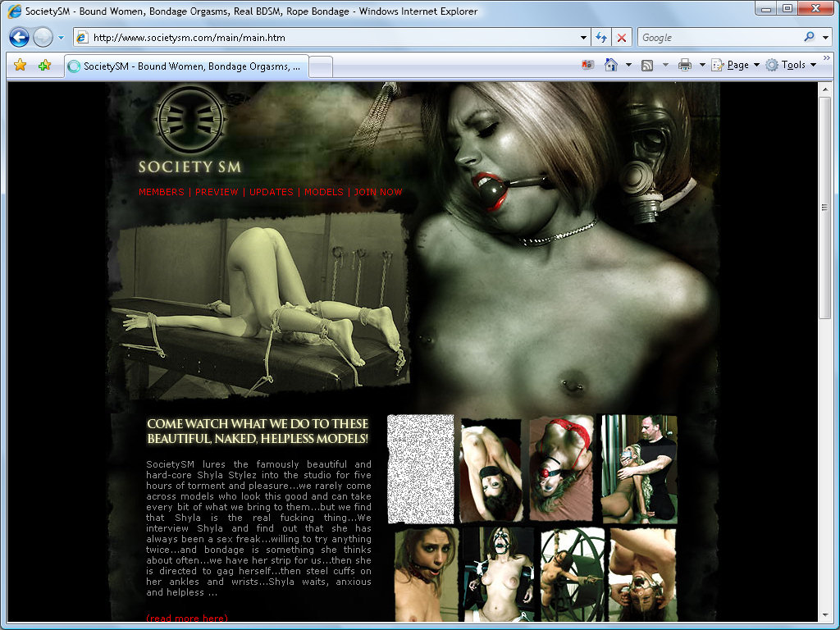Expand the address bar history dropdown arrow
This screenshot has height=630, width=840.
point(583,38)
